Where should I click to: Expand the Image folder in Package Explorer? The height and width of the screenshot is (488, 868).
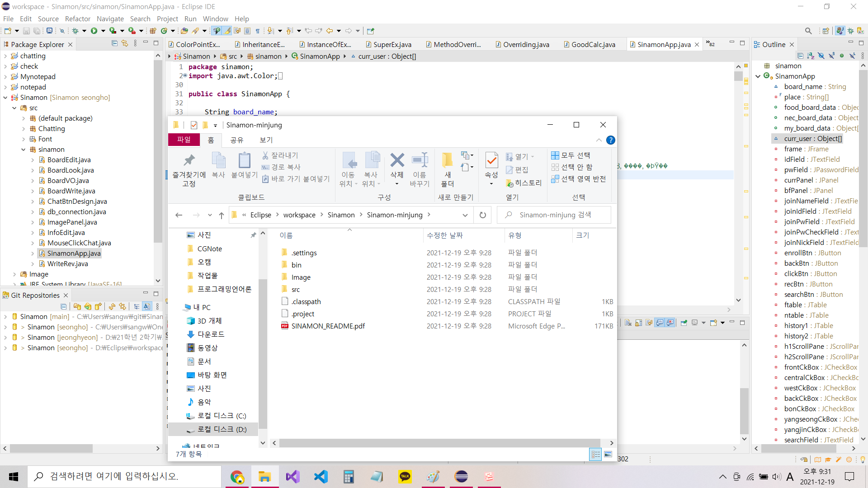tap(14, 274)
